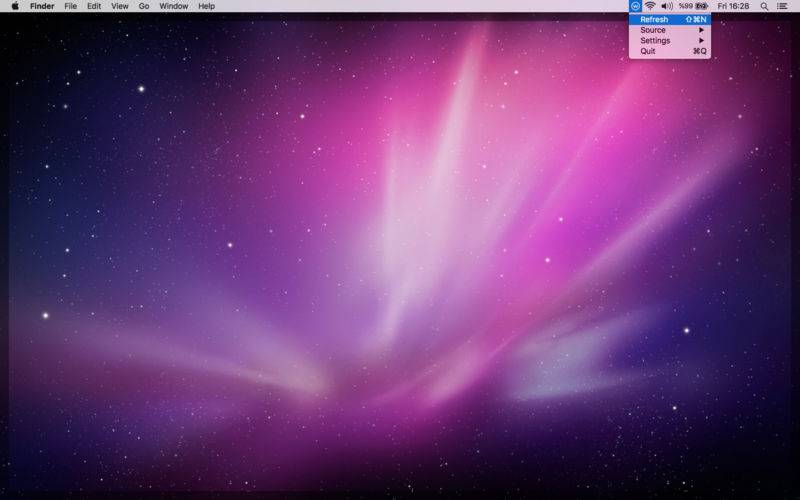Expand the Settings submenu
The width and height of the screenshot is (800, 500).
coord(669,40)
